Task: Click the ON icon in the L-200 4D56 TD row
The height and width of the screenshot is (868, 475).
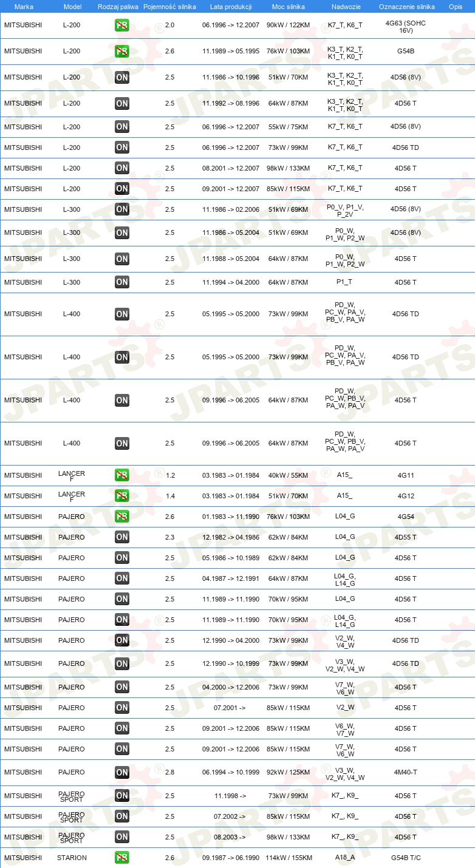Action: (122, 147)
